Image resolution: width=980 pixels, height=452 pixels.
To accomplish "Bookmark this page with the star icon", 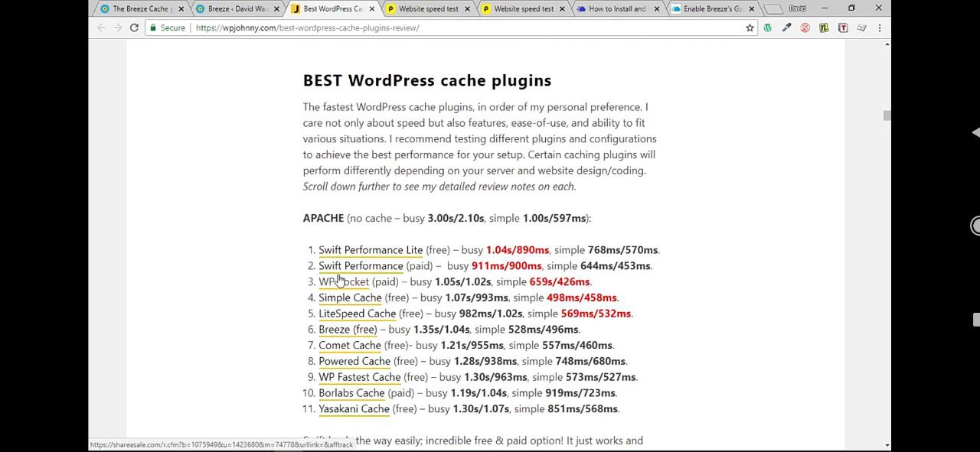I will click(x=750, y=28).
